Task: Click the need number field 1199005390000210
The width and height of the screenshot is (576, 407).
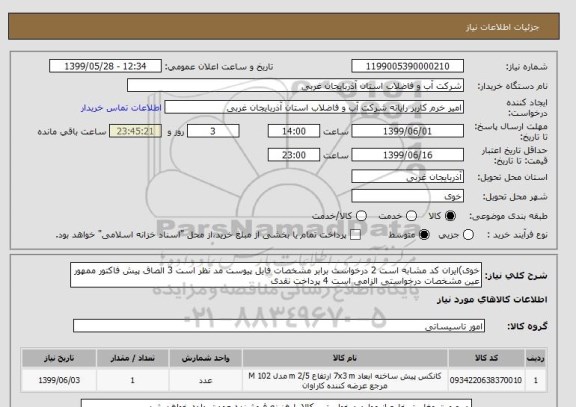Action: (407, 66)
